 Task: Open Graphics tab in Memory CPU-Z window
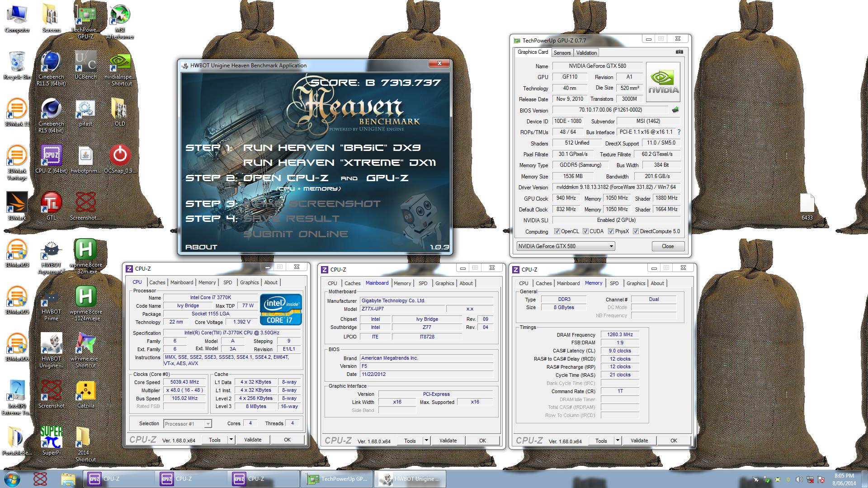(636, 283)
